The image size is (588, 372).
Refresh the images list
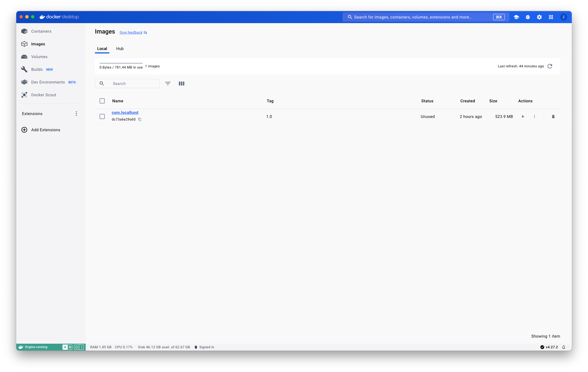(550, 66)
